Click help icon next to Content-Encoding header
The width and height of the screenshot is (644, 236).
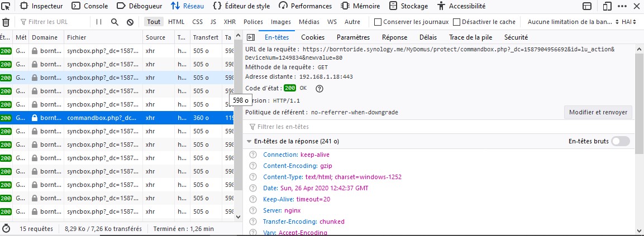(x=254, y=166)
